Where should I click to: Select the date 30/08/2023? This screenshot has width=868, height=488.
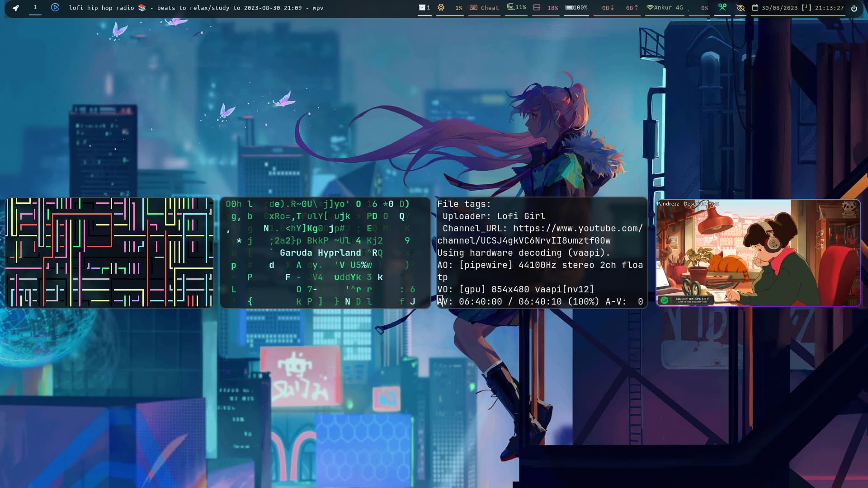point(779,8)
